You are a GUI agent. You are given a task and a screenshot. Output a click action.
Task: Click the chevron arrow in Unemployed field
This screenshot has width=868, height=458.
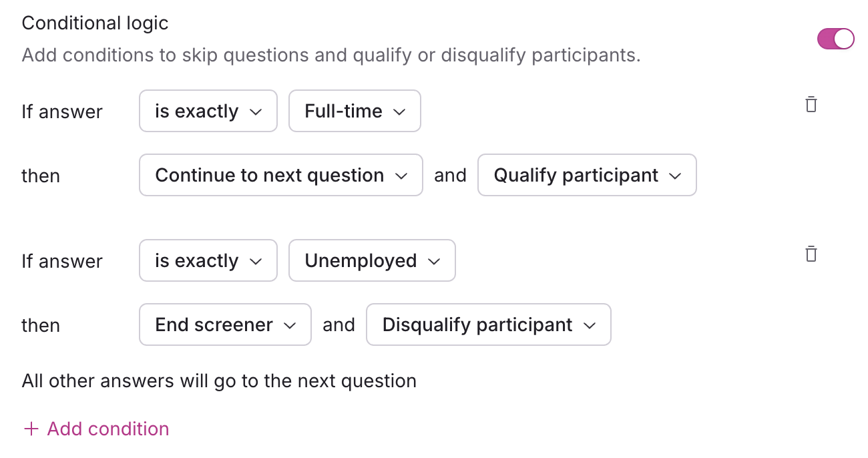[434, 261]
